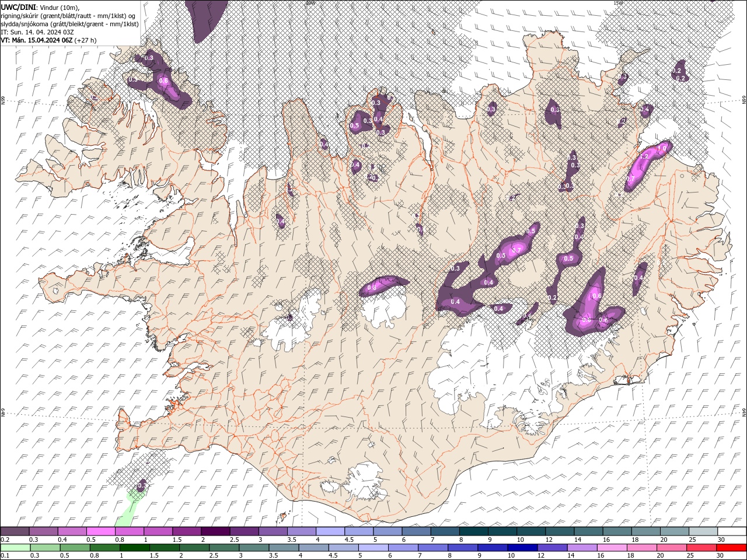The image size is (747, 560).
Task: Choose the 4.5 swatch on lower rain scale
Action: pyautogui.click(x=344, y=548)
